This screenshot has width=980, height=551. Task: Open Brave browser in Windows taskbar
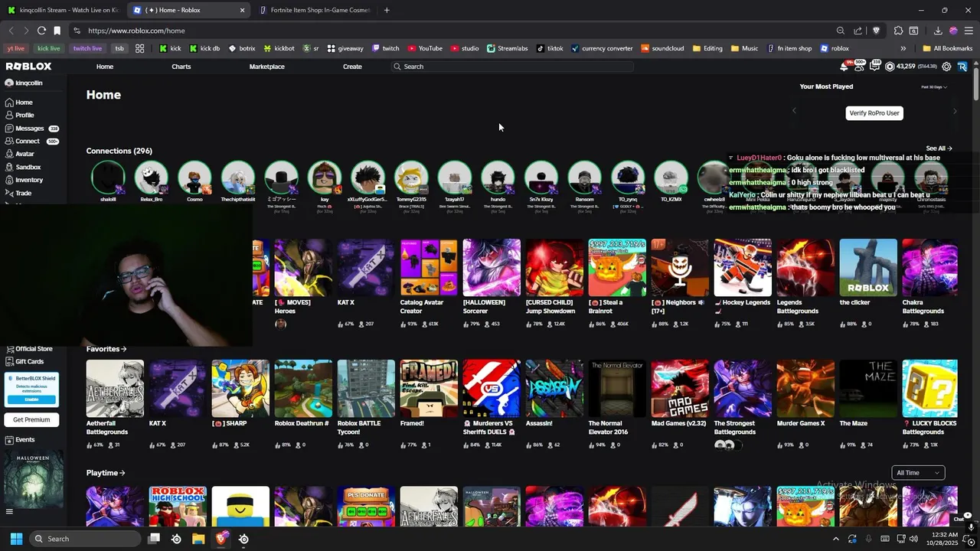(221, 539)
